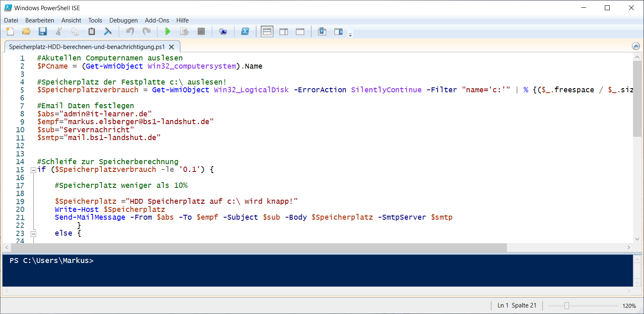Viewport: 644px width, 314px height.
Task: Click Write-Host on line 20
Action: 77,209
